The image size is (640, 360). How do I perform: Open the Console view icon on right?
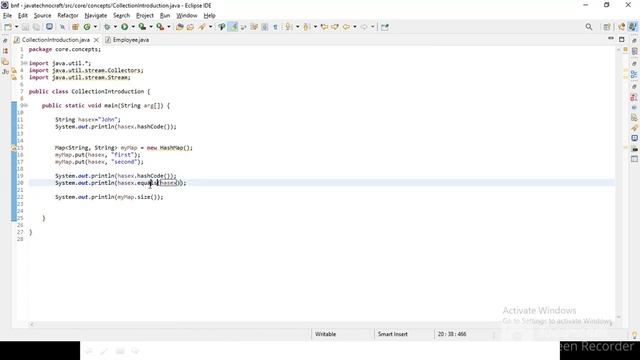tap(634, 138)
